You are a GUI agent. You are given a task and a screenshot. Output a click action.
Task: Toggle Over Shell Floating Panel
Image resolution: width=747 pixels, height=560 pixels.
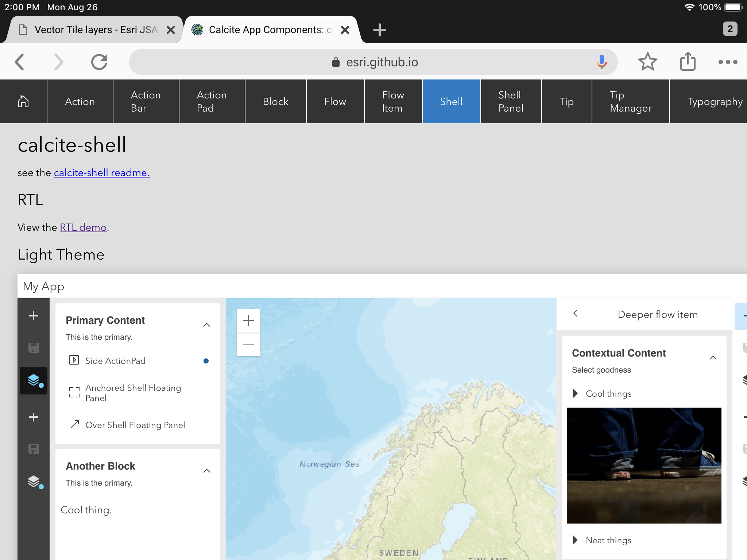[138, 425]
